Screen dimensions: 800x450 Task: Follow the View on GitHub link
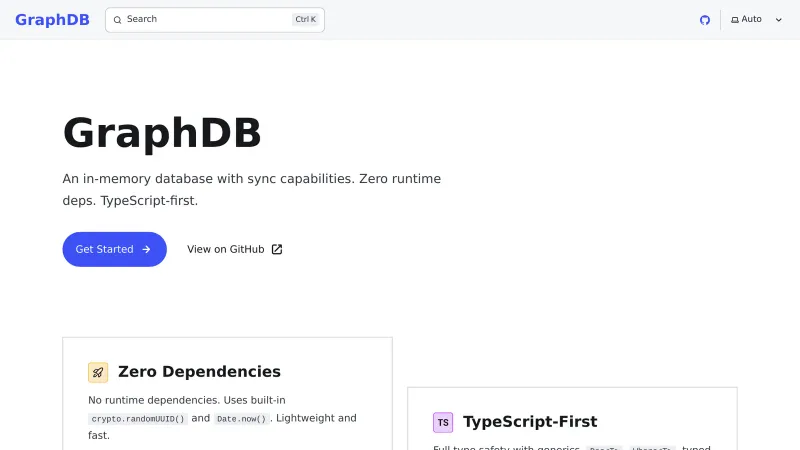[x=226, y=249]
